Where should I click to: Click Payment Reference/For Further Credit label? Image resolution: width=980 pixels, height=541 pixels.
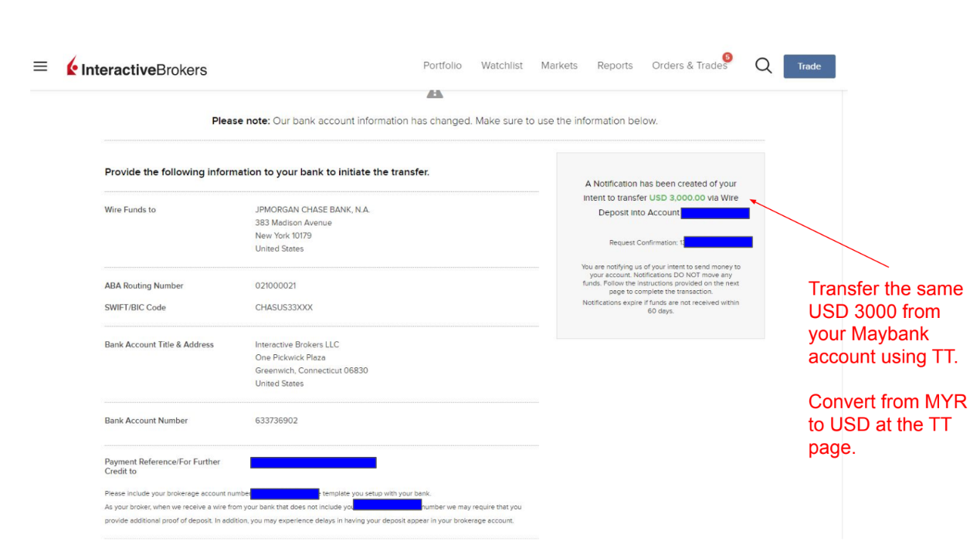162,466
